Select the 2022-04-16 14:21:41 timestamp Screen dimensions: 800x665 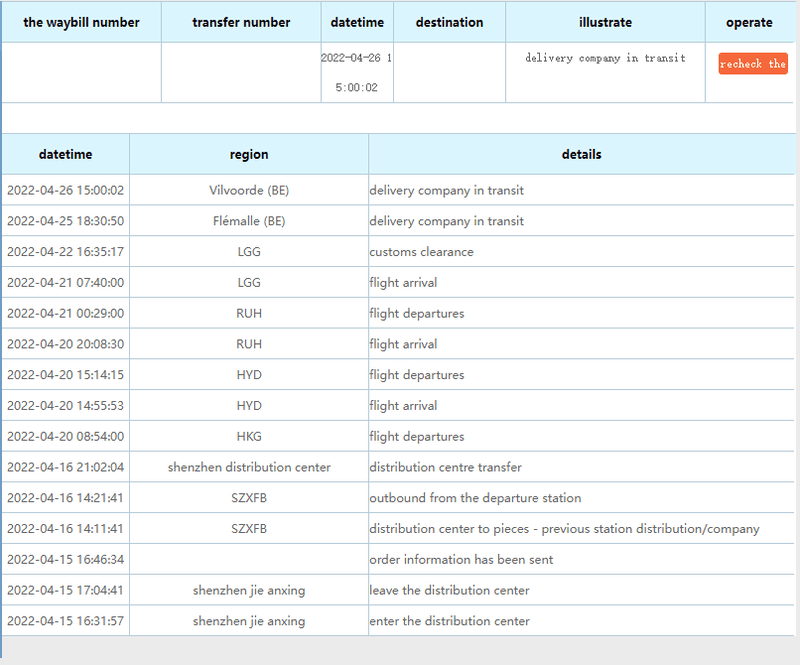pyautogui.click(x=65, y=498)
